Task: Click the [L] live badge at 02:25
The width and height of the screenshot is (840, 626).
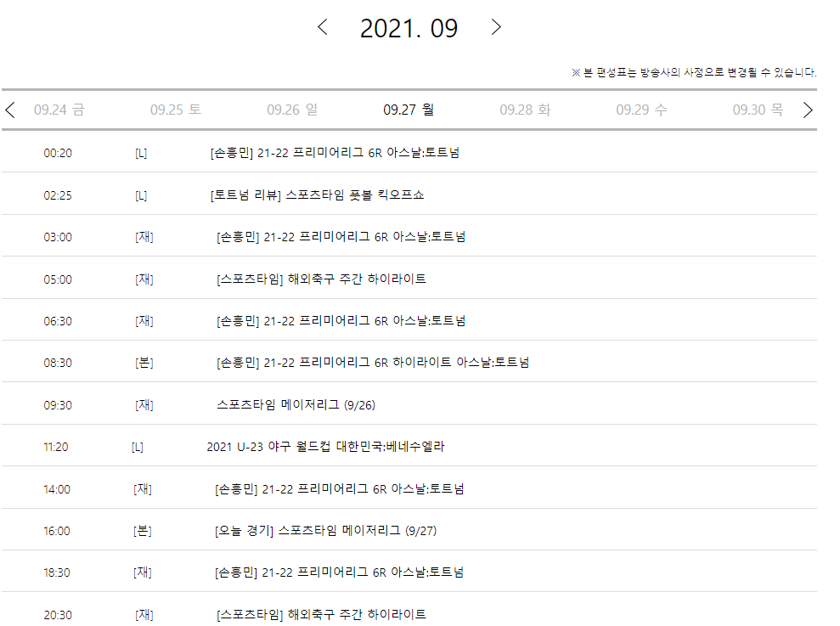Action: [141, 195]
